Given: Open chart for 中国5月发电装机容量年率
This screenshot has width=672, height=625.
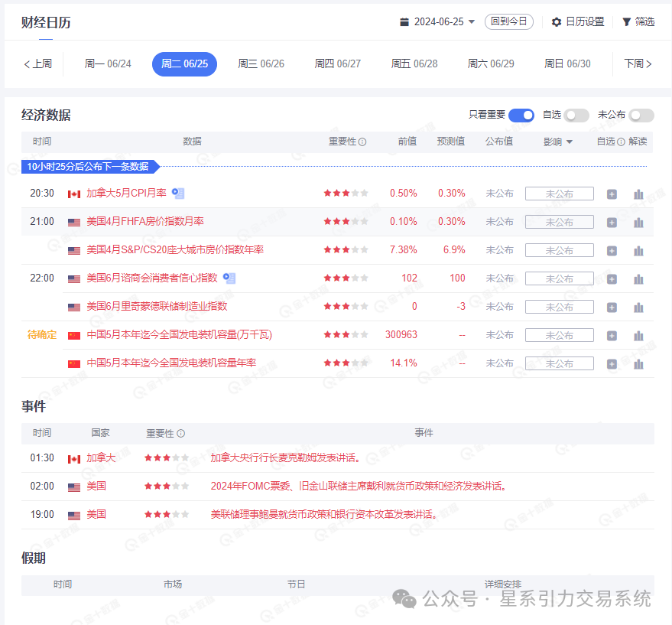Looking at the screenshot, I should pyautogui.click(x=638, y=364).
